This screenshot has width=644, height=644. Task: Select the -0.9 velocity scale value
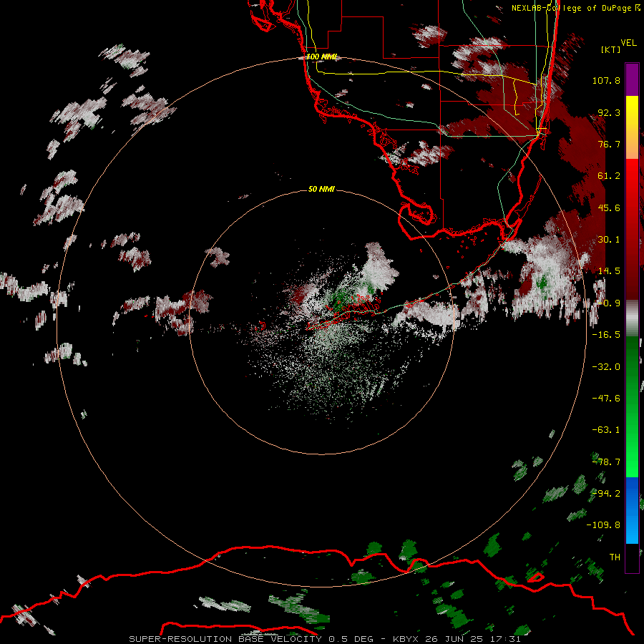[x=609, y=303]
